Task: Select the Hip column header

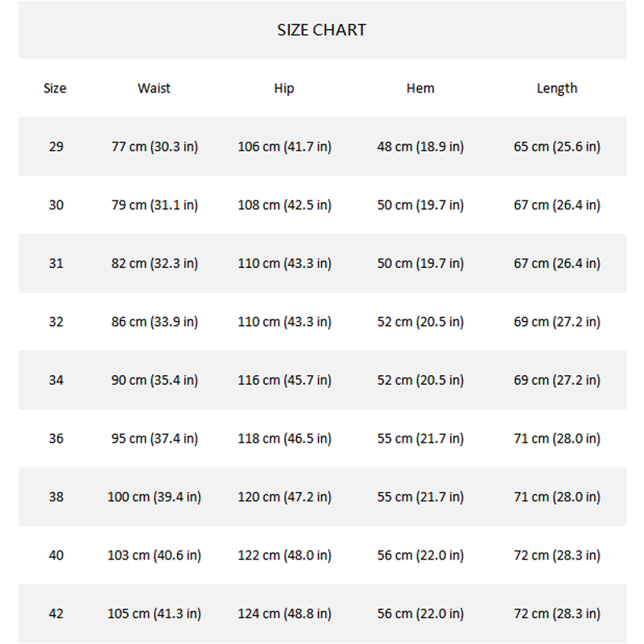Action: point(284,89)
